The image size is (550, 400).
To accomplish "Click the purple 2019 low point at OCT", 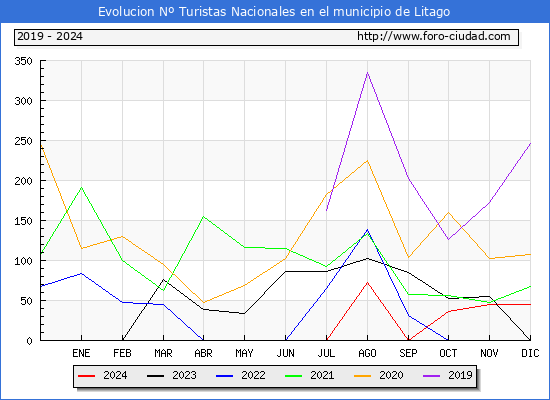I will tap(448, 239).
